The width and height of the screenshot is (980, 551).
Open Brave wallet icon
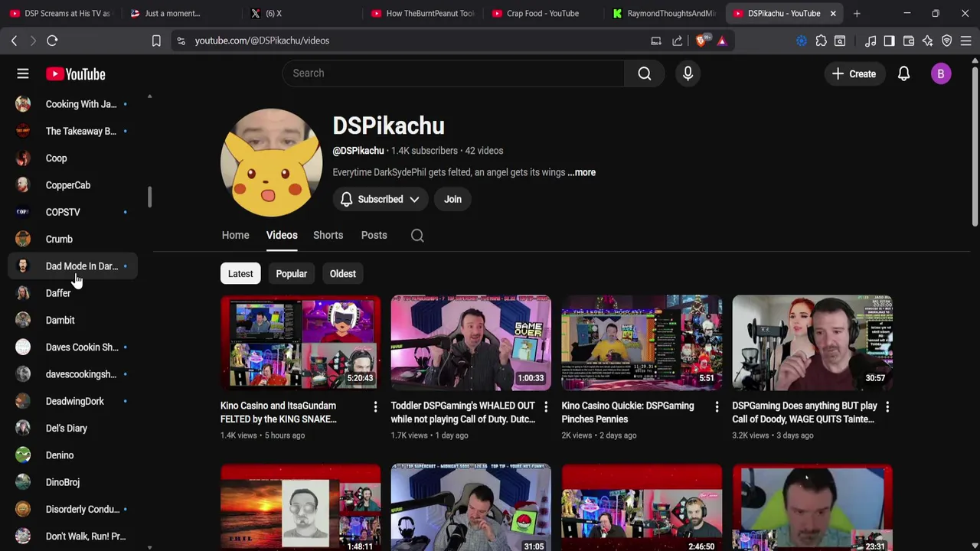pos(909,41)
